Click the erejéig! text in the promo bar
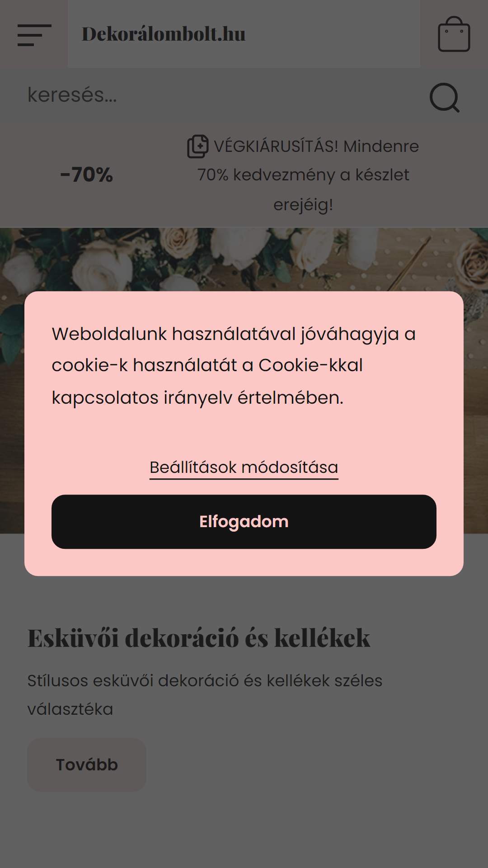This screenshot has width=488, height=868. tap(303, 205)
